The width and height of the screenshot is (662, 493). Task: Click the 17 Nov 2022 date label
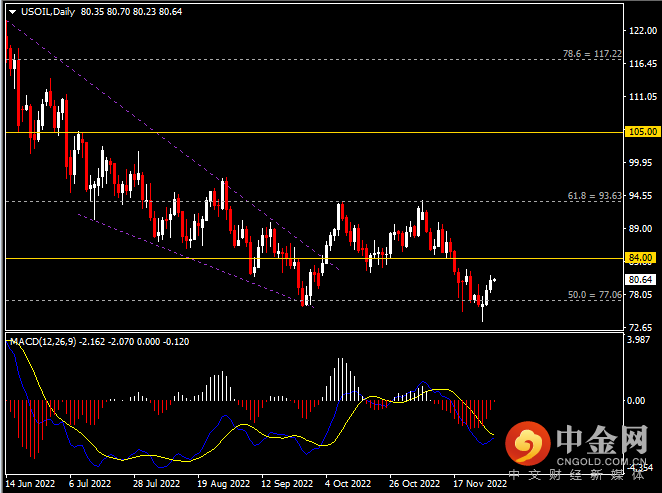[x=479, y=483]
